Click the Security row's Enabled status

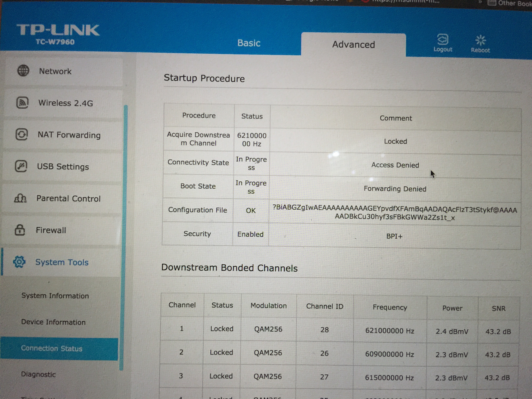point(250,234)
